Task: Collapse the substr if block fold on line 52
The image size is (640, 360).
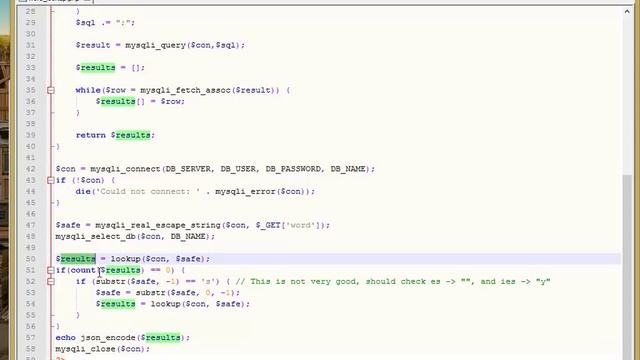Action: (51, 281)
